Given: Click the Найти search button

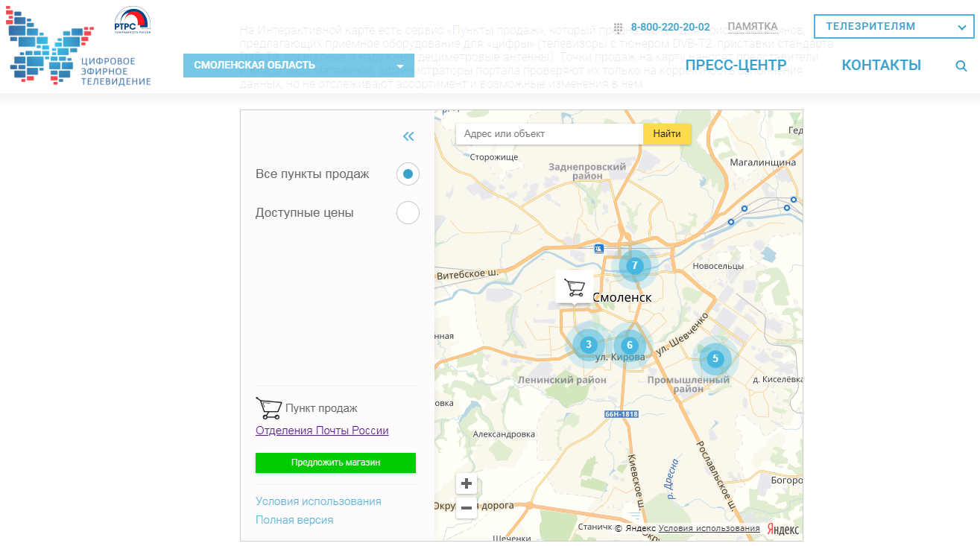Looking at the screenshot, I should (667, 134).
